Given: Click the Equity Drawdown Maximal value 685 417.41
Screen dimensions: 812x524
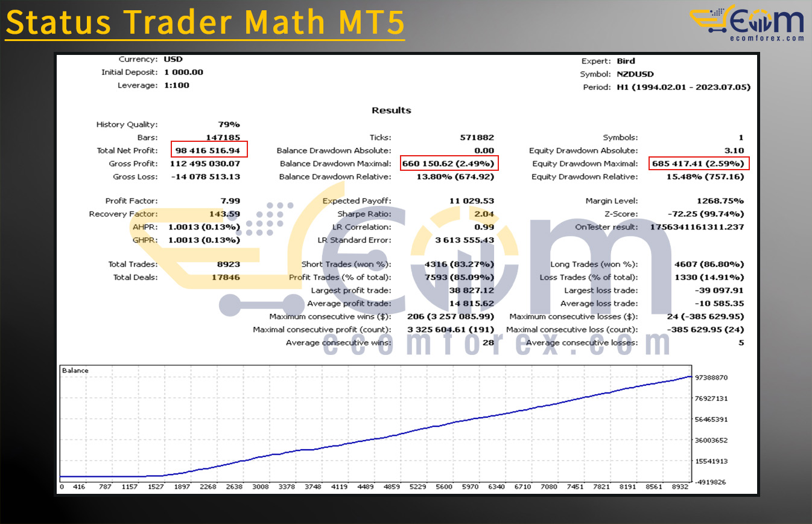Looking at the screenshot, I should tap(699, 164).
